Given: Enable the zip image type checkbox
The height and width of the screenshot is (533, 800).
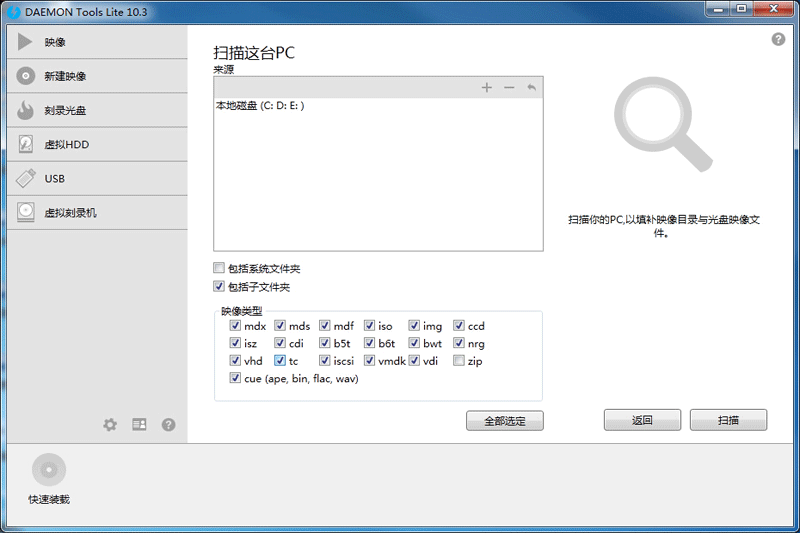Looking at the screenshot, I should pos(459,361).
